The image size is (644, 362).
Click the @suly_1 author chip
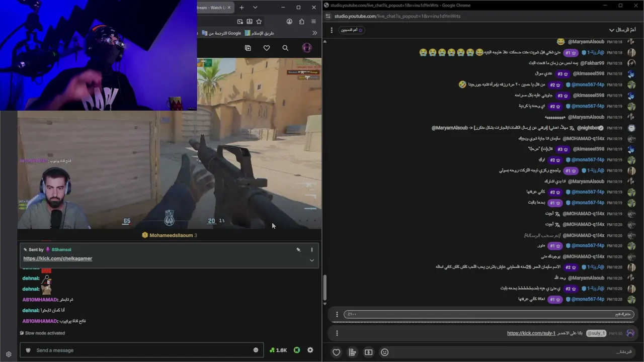point(596,333)
